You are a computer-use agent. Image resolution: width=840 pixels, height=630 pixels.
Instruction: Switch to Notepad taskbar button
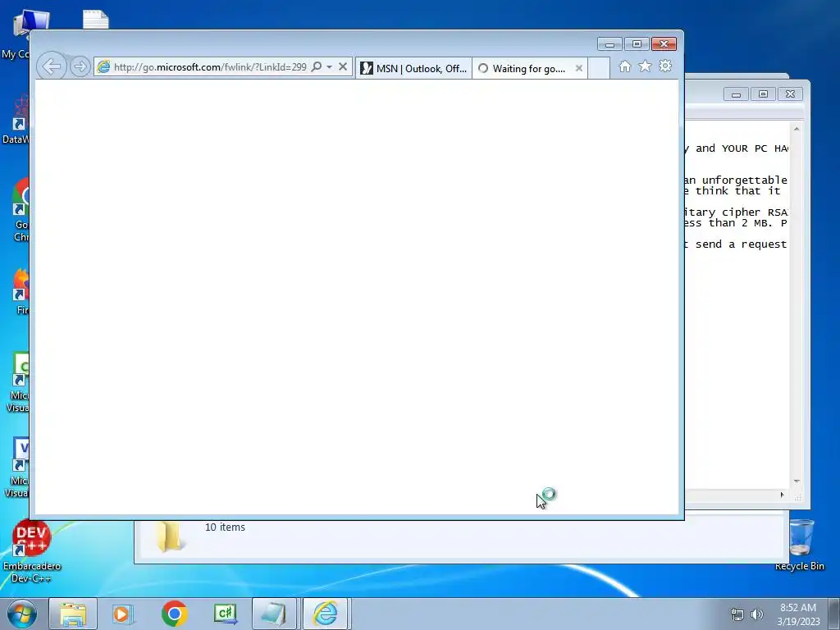click(x=274, y=614)
